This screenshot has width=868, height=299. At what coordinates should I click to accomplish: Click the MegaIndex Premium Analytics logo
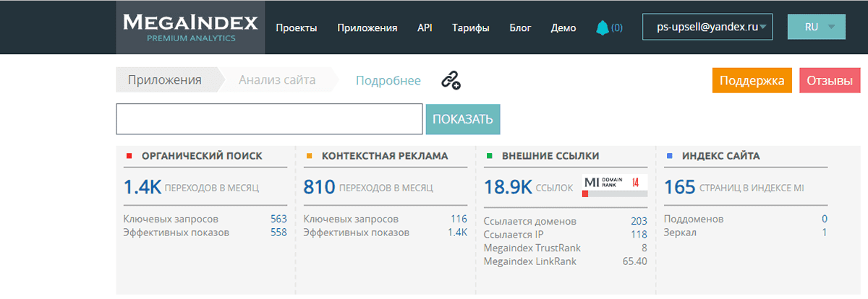click(x=190, y=27)
